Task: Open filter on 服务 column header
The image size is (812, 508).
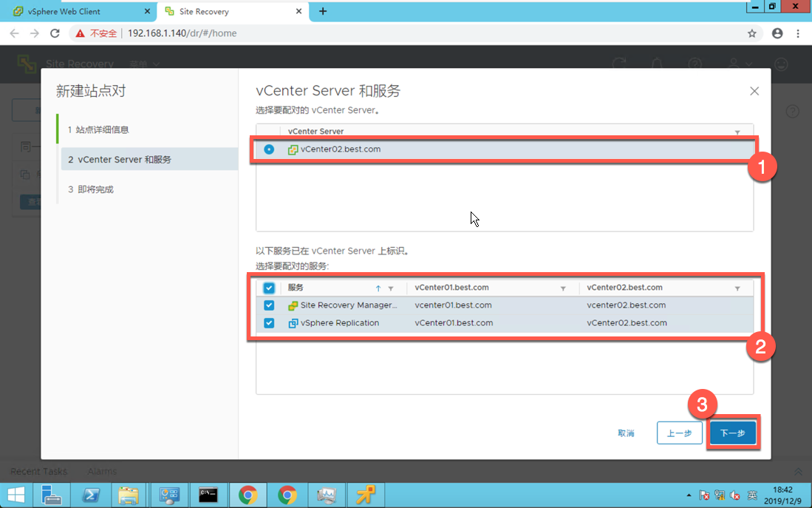Action: point(391,288)
